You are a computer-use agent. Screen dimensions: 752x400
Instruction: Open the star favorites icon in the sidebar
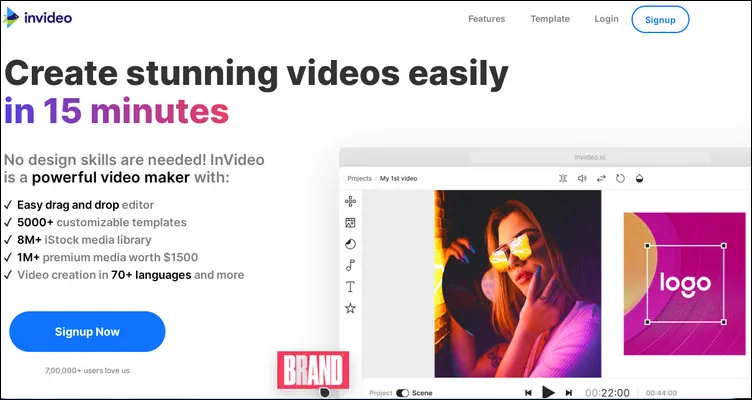tap(351, 308)
